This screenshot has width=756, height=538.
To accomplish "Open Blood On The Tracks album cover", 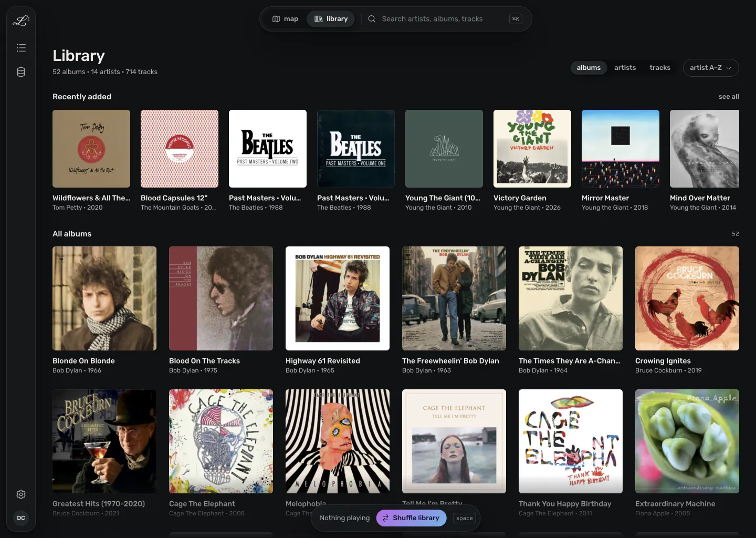I will tap(221, 298).
